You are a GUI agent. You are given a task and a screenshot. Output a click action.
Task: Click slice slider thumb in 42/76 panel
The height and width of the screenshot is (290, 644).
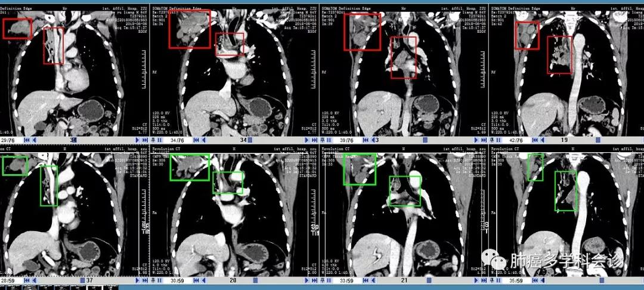(x=598, y=140)
